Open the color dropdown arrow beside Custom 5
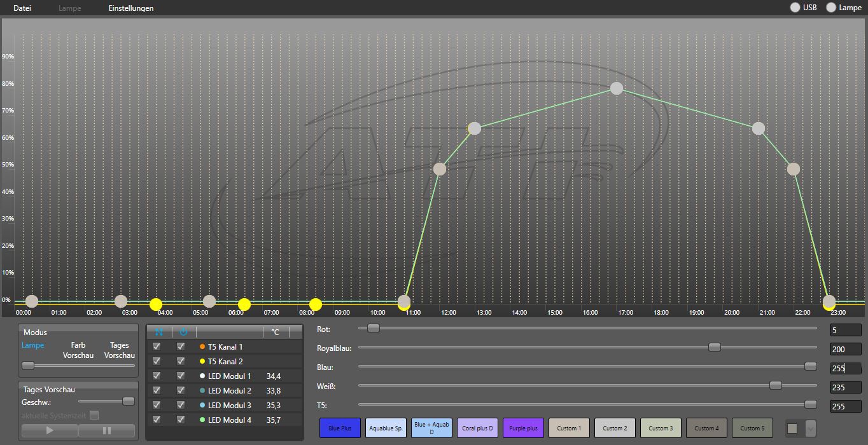The image size is (868, 445). [x=810, y=428]
